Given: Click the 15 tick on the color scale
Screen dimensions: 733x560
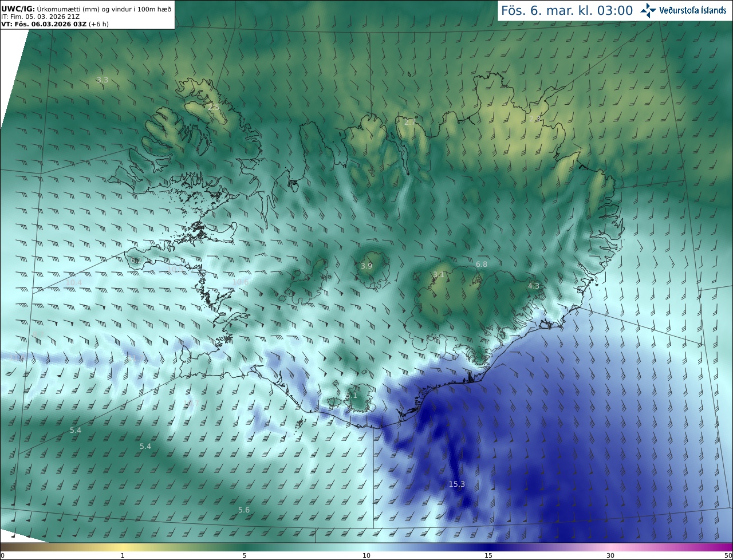Looking at the screenshot, I should point(488,556).
